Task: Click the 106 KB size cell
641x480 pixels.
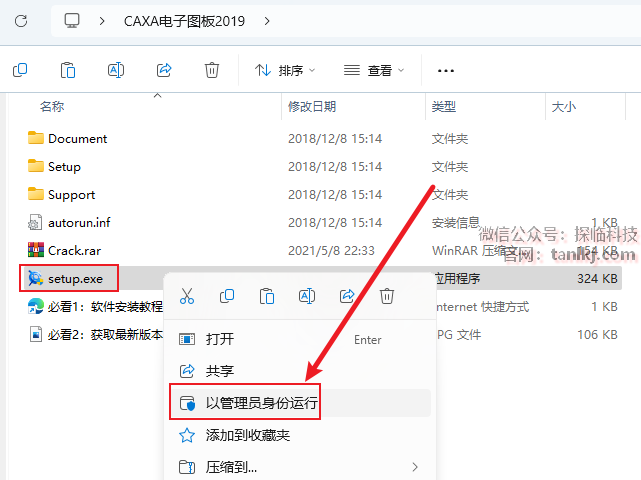Action: point(597,334)
